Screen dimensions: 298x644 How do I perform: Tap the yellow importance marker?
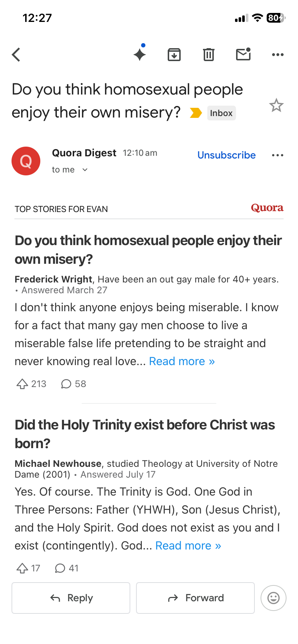pyautogui.click(x=196, y=113)
